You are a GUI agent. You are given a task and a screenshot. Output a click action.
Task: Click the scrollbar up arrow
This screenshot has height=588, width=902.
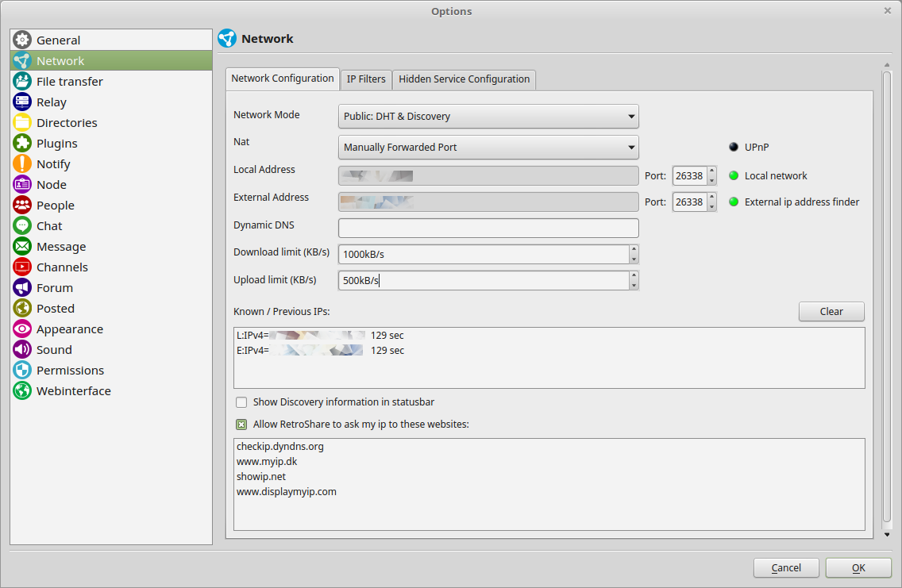coord(886,65)
